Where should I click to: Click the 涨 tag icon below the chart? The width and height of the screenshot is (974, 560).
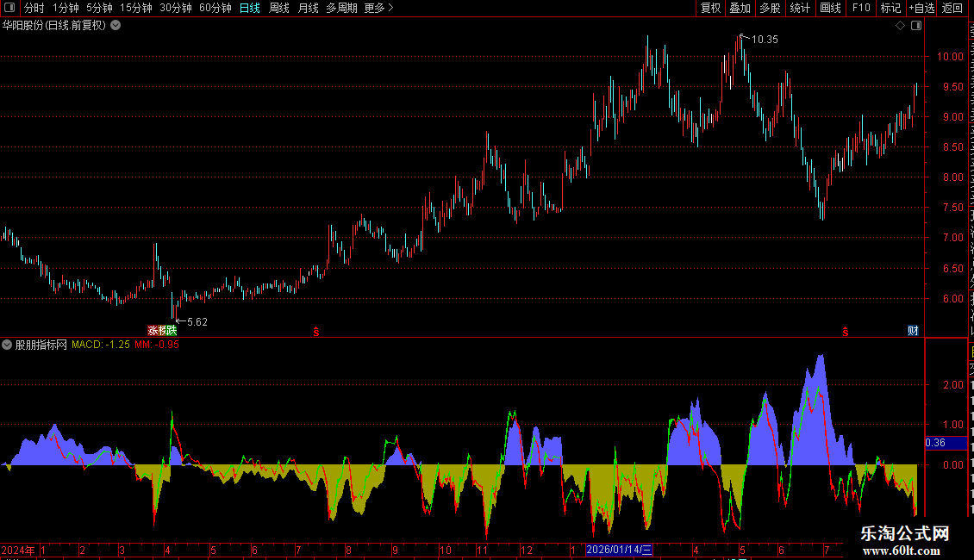(x=153, y=330)
